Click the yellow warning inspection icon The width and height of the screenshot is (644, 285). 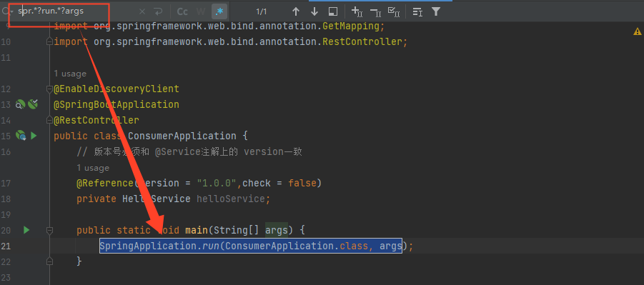pyautogui.click(x=638, y=31)
